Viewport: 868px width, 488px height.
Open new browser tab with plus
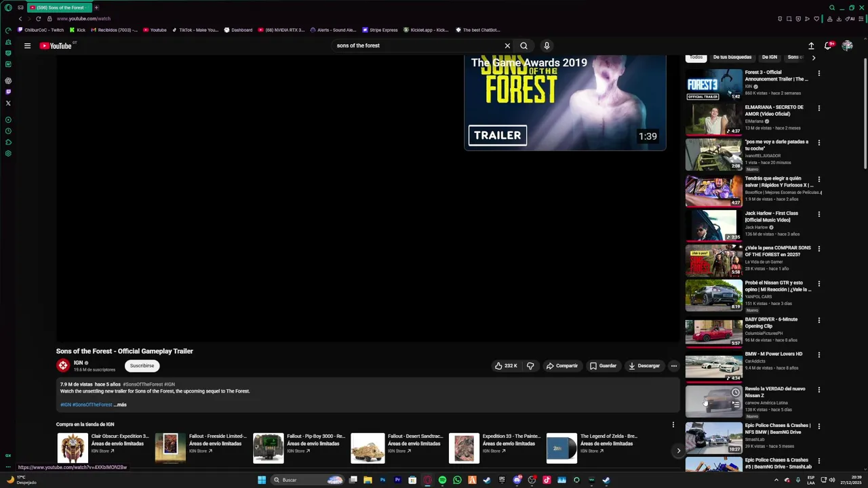click(96, 7)
